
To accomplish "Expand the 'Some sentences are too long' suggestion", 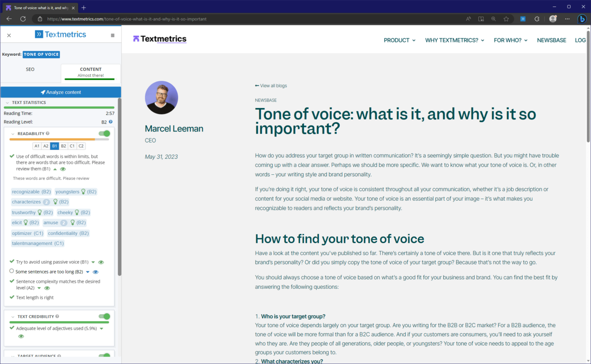I will [x=88, y=272].
